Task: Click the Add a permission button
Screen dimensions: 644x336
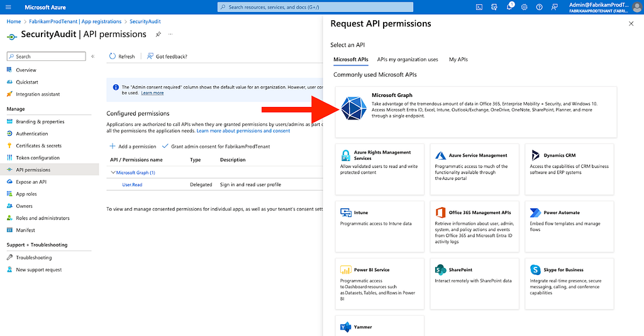Action: click(x=133, y=146)
